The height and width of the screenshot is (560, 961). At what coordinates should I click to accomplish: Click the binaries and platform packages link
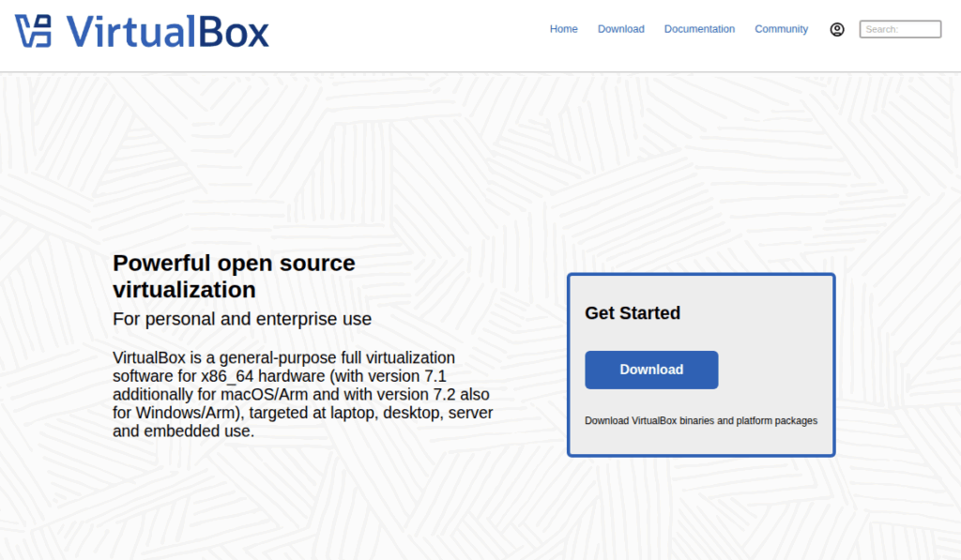tap(700, 420)
